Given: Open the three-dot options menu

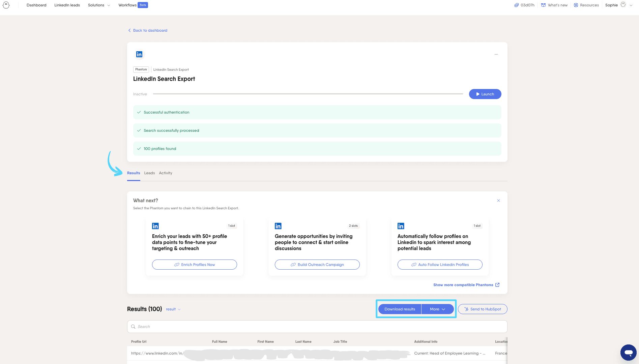Looking at the screenshot, I should [x=496, y=54].
